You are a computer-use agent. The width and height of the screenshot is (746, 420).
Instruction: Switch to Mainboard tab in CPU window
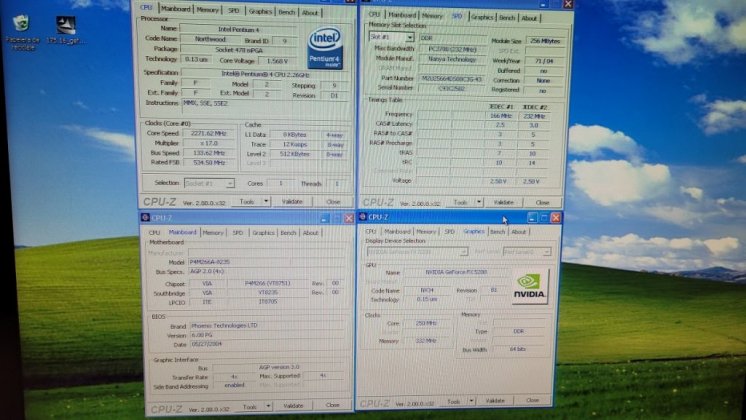tap(176, 9)
